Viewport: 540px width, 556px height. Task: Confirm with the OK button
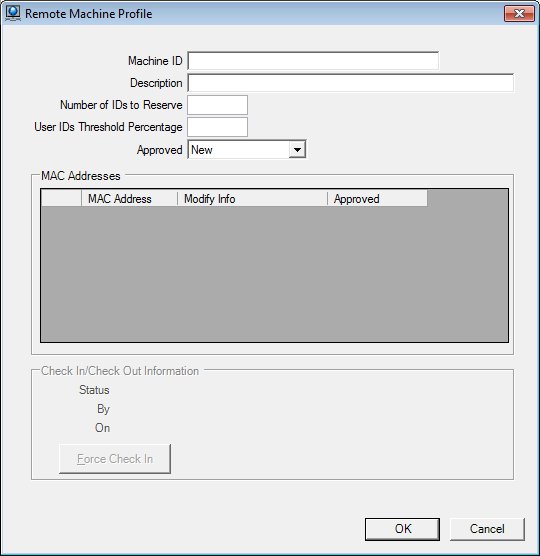pos(402,529)
